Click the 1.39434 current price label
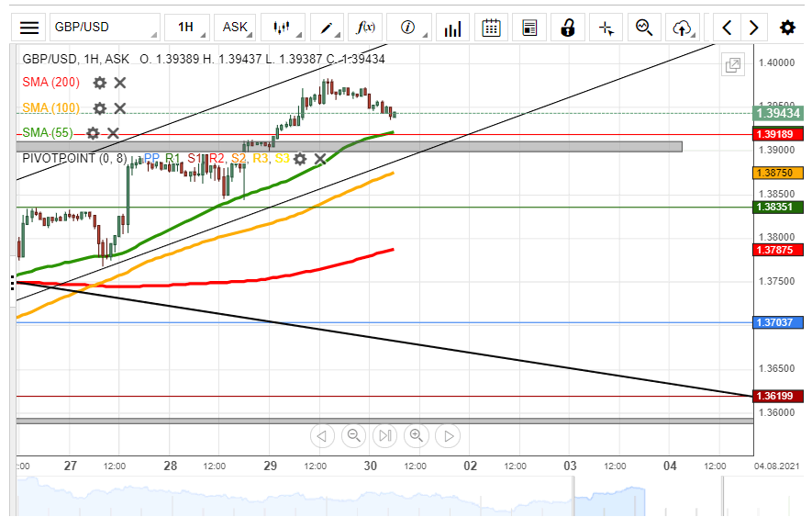This screenshot has width=812, height=528. coord(779,113)
